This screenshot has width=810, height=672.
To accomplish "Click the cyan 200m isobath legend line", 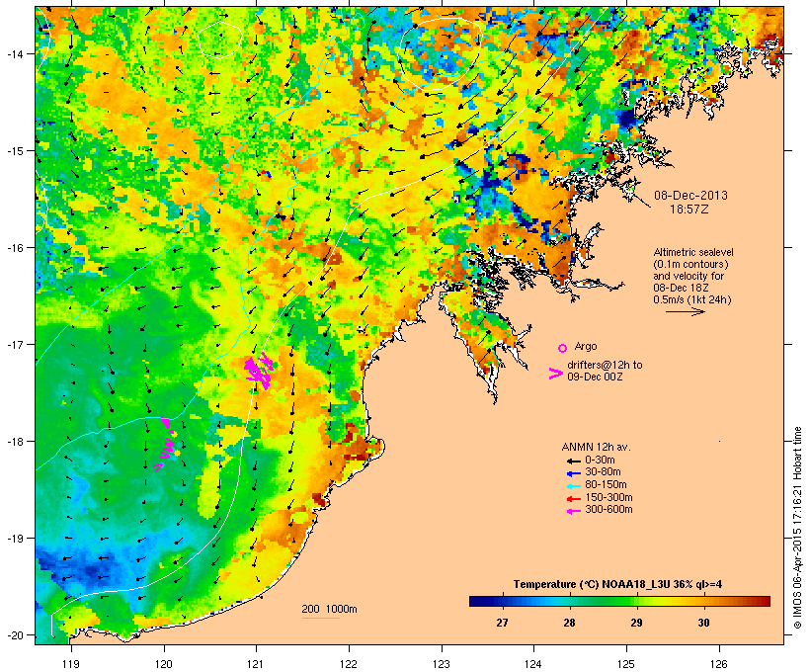I will [x=321, y=618].
